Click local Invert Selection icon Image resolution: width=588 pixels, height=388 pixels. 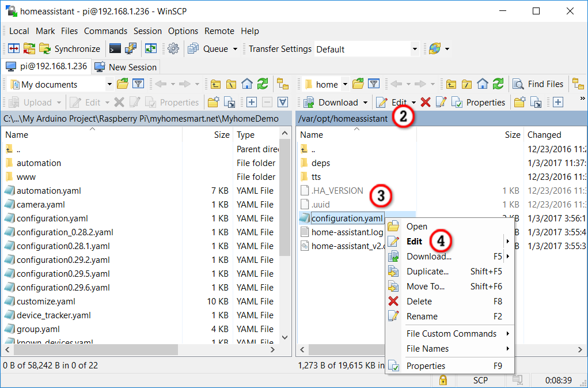[x=283, y=102]
